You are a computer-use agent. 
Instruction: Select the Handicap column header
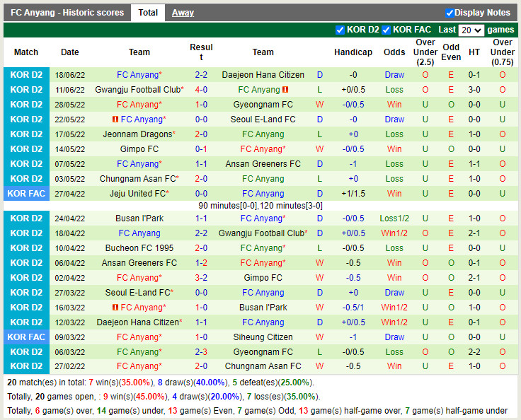click(x=353, y=52)
